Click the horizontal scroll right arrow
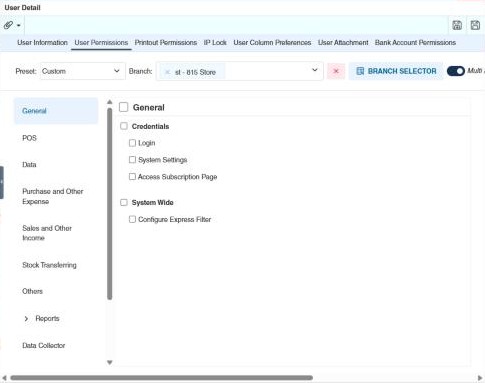Image resolution: width=485 pixels, height=383 pixels. pyautogui.click(x=480, y=378)
